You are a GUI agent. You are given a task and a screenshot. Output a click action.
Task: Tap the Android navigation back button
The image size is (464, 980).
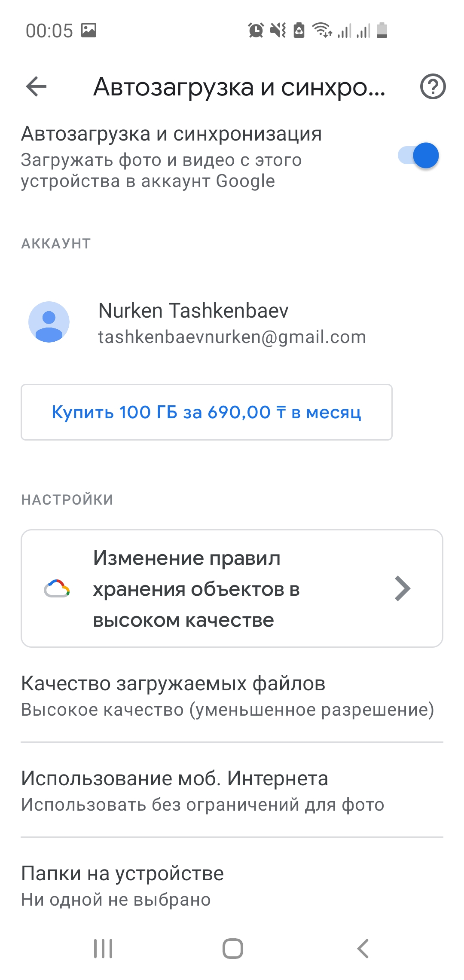pyautogui.click(x=363, y=948)
